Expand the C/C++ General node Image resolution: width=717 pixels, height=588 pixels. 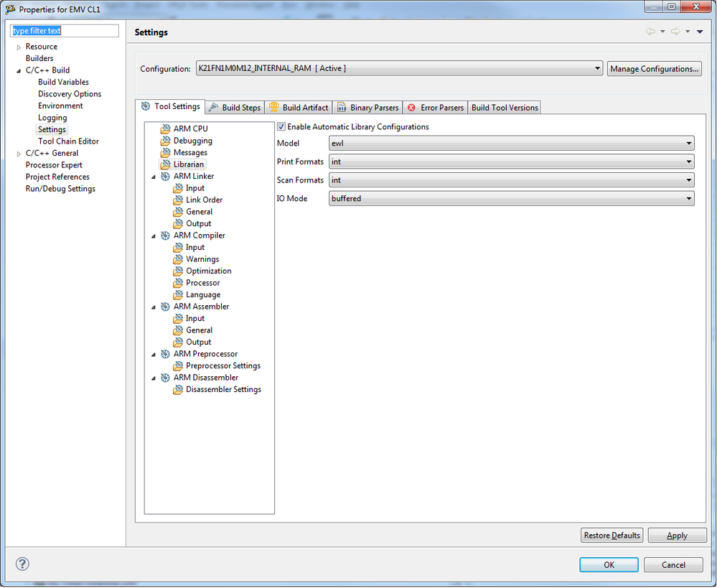click(19, 154)
